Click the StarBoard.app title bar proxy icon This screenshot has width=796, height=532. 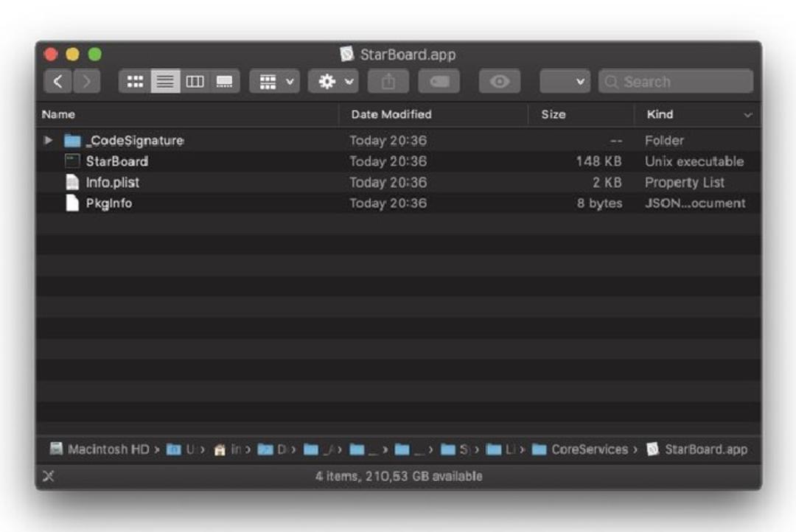tap(346, 54)
